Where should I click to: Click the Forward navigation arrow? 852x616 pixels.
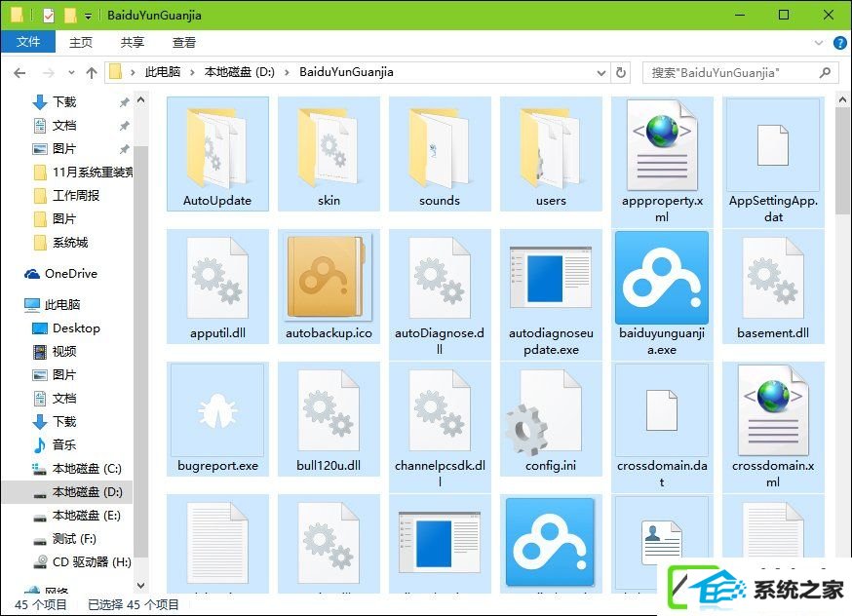tap(49, 72)
